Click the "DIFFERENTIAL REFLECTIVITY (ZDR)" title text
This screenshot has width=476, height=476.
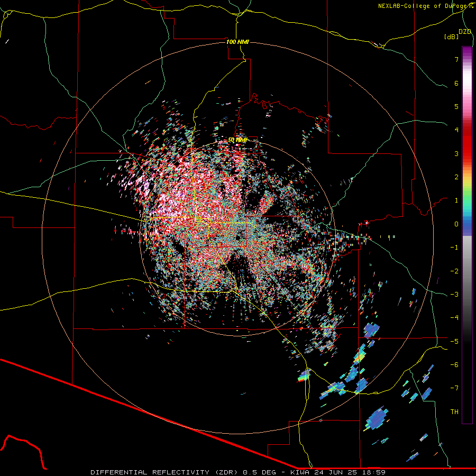166,472
